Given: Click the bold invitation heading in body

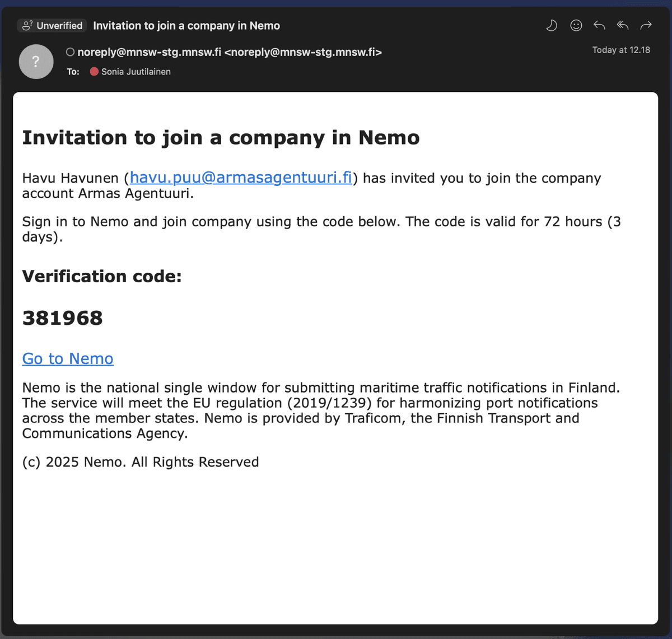Looking at the screenshot, I should point(221,138).
